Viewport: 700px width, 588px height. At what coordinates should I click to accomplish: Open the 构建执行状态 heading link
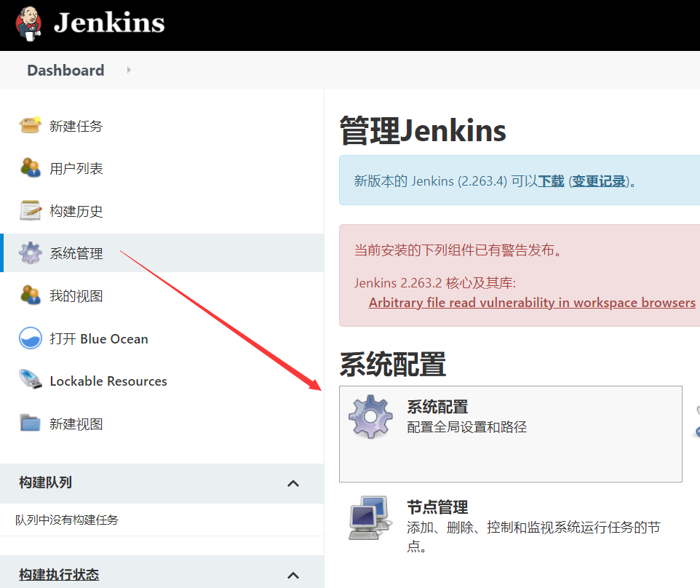[59, 574]
